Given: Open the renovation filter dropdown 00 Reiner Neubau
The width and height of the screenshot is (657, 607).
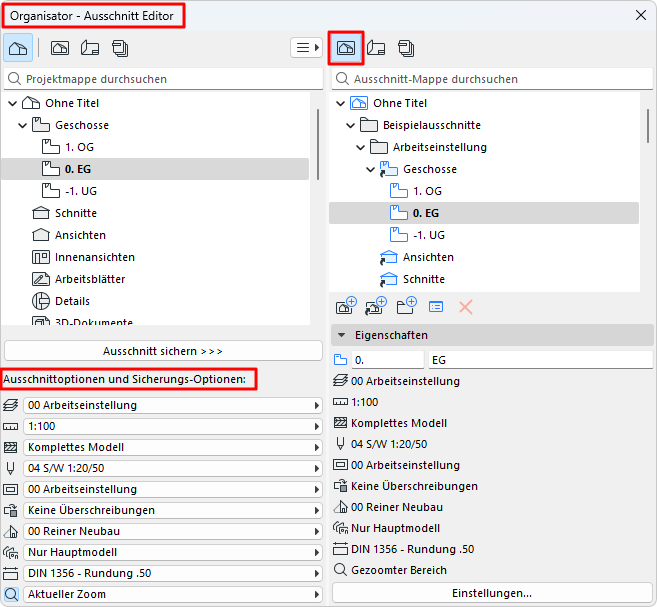Looking at the screenshot, I should [173, 531].
